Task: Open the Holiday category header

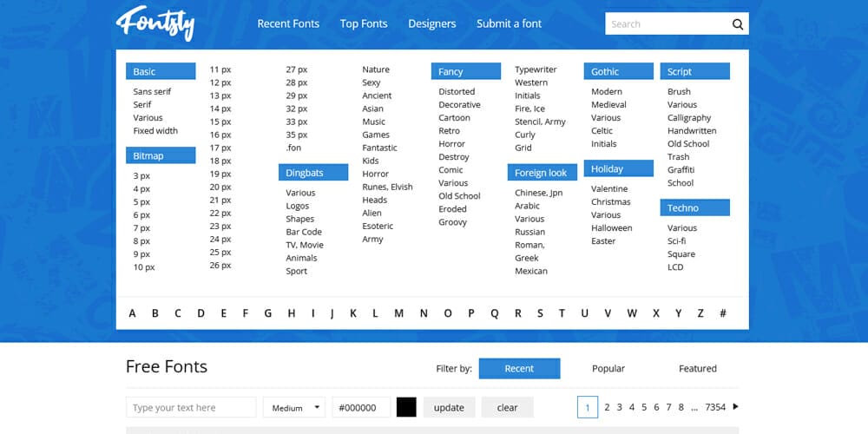Action: click(x=618, y=169)
